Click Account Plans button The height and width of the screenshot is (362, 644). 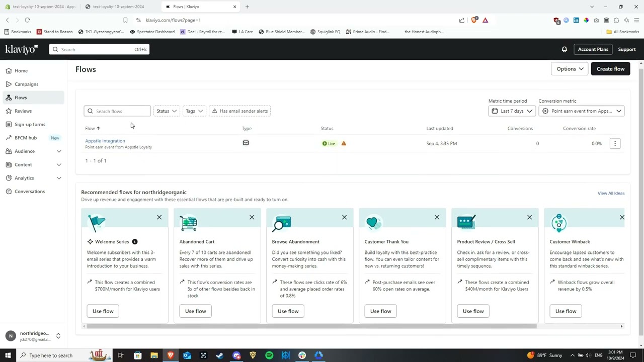click(593, 49)
